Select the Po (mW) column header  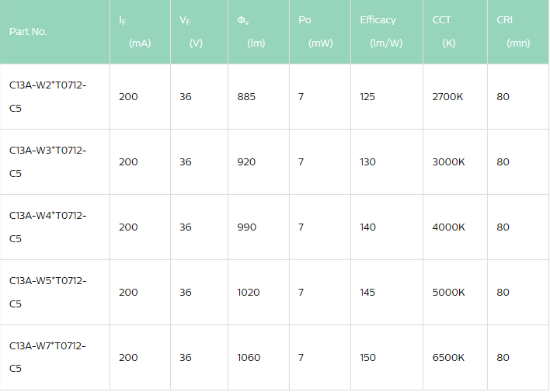(315, 32)
